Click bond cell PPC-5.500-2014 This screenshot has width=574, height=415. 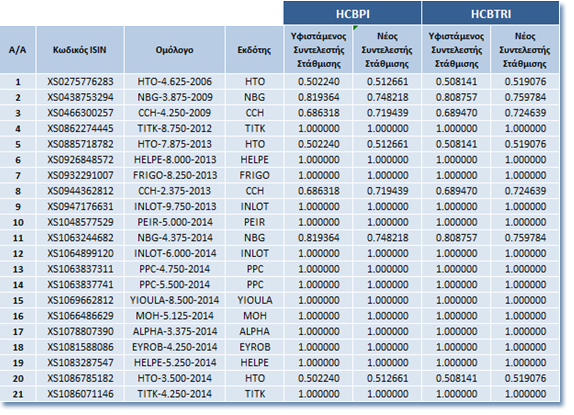175,284
